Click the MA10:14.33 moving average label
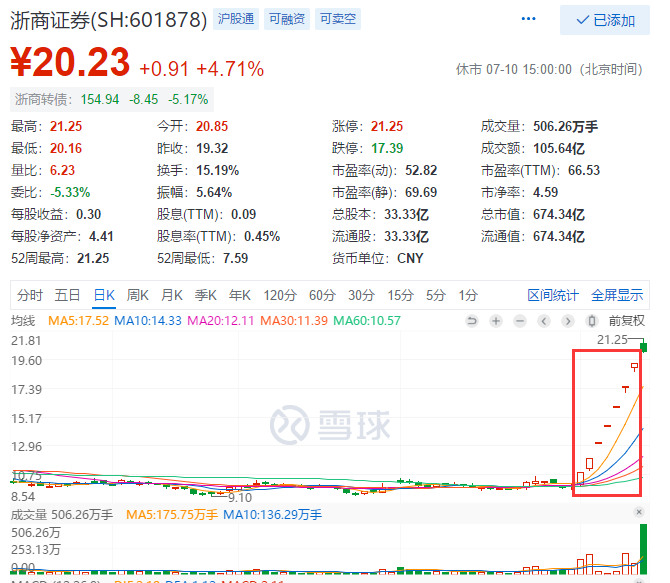 (148, 321)
